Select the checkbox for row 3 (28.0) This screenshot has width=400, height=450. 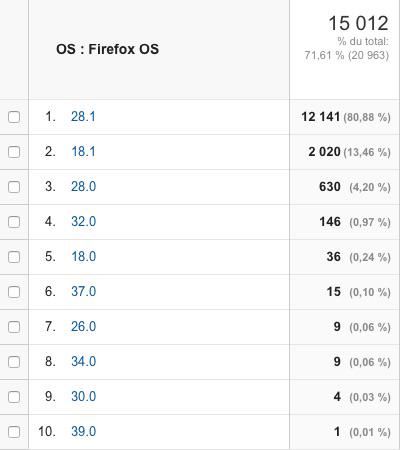[x=14, y=187]
